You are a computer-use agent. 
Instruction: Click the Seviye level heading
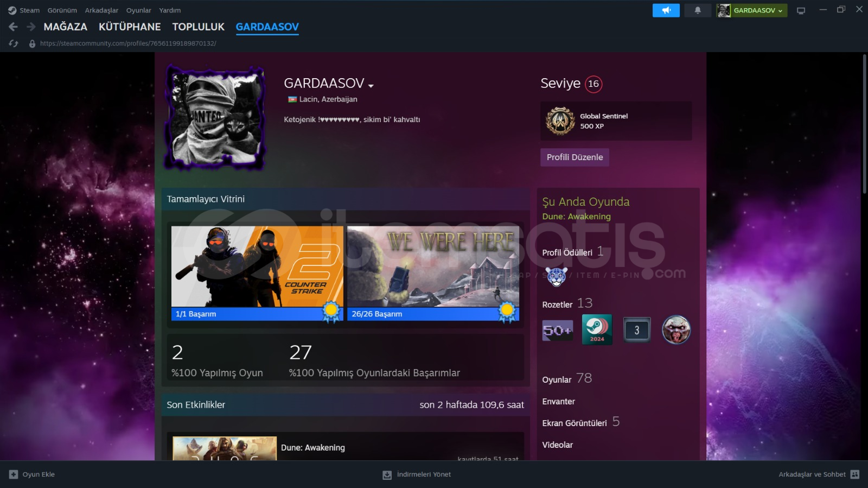click(560, 83)
